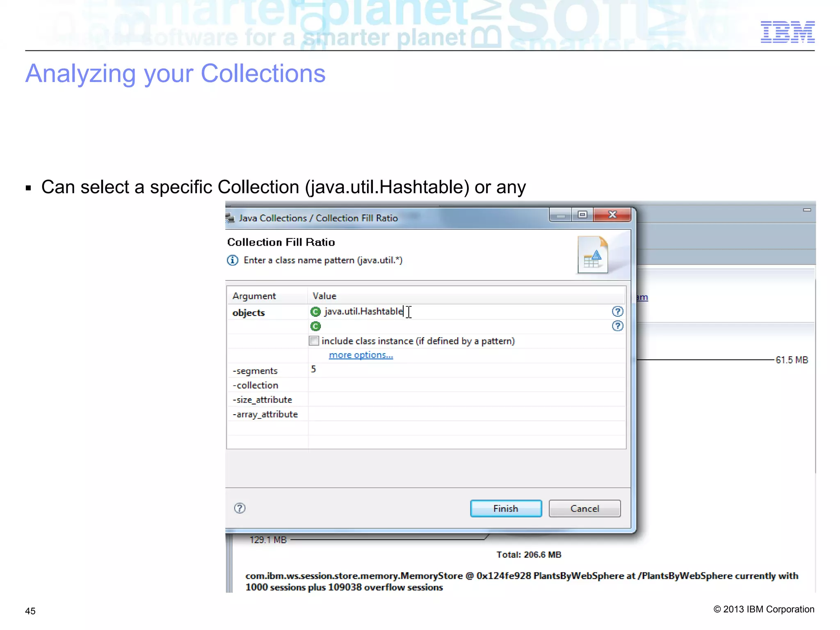The image size is (840, 630).
Task: Enable include class instance checkbox
Action: (314, 341)
